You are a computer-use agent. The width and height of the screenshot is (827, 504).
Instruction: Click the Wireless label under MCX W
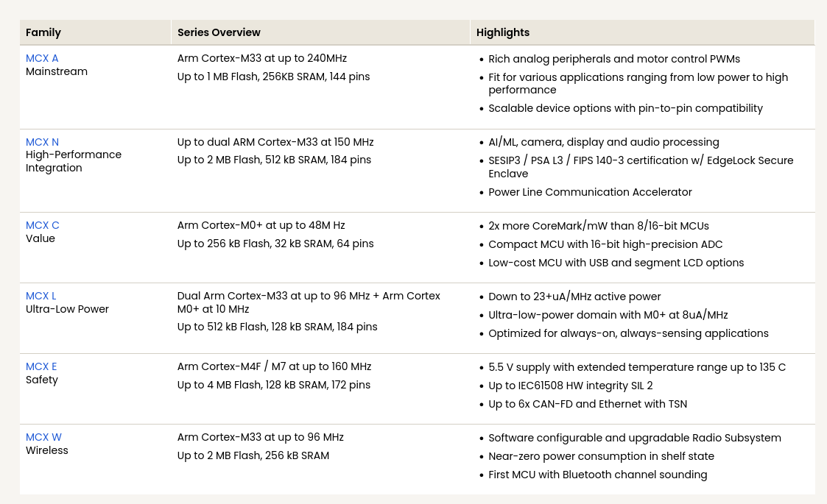point(47,451)
